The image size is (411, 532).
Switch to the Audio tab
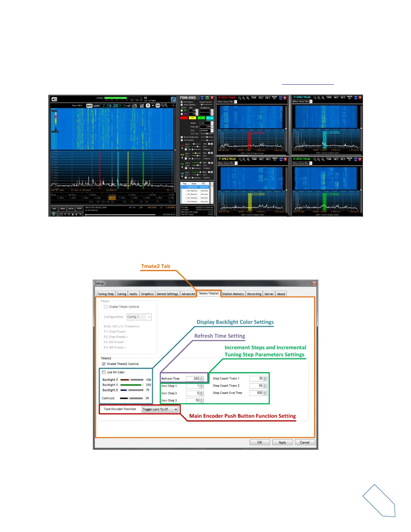pos(133,294)
